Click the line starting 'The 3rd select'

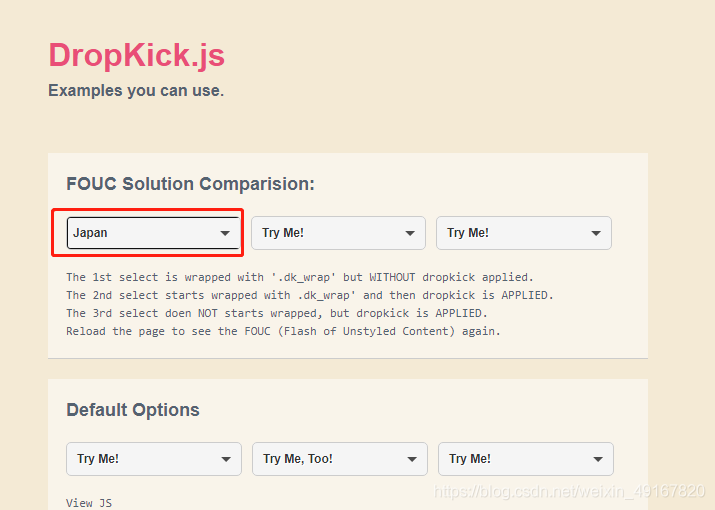[277, 313]
